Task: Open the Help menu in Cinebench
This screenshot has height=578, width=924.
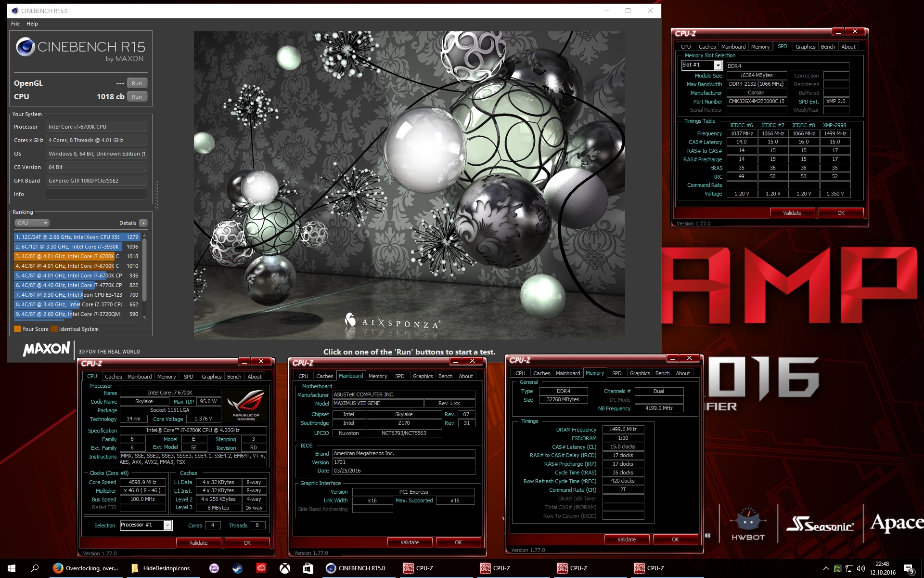Action: click(32, 24)
